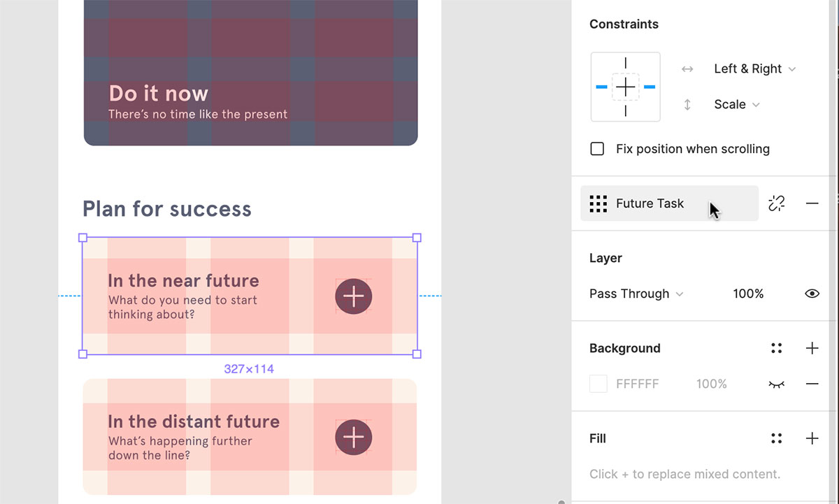Click the plus button on In the distant future card
Viewport: 839px width, 504px height.
(x=353, y=438)
